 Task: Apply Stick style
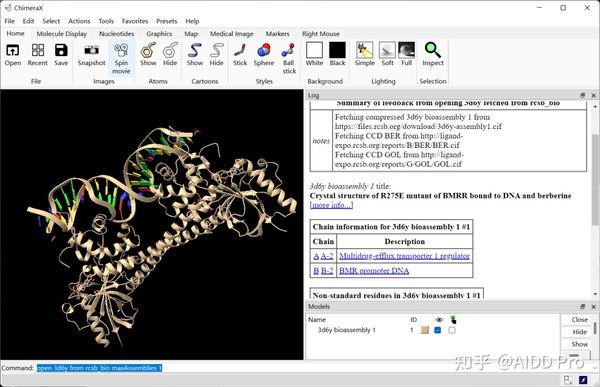click(x=240, y=55)
